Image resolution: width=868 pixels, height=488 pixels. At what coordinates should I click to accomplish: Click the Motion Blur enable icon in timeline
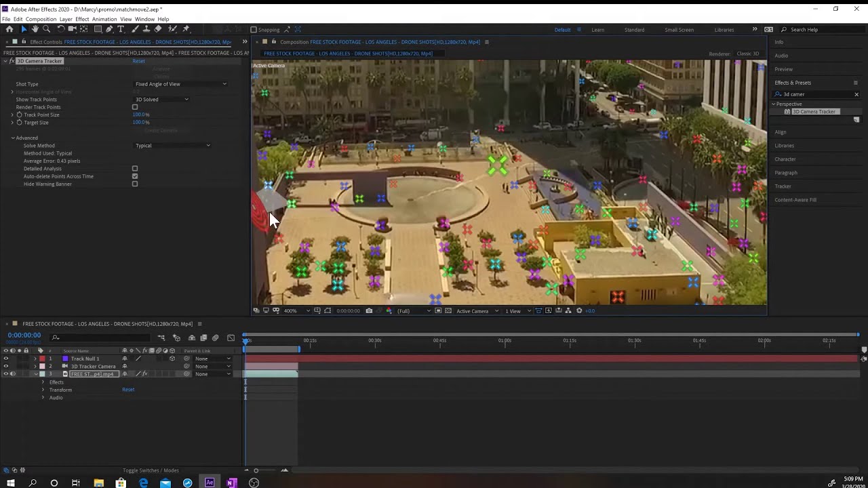pyautogui.click(x=215, y=338)
